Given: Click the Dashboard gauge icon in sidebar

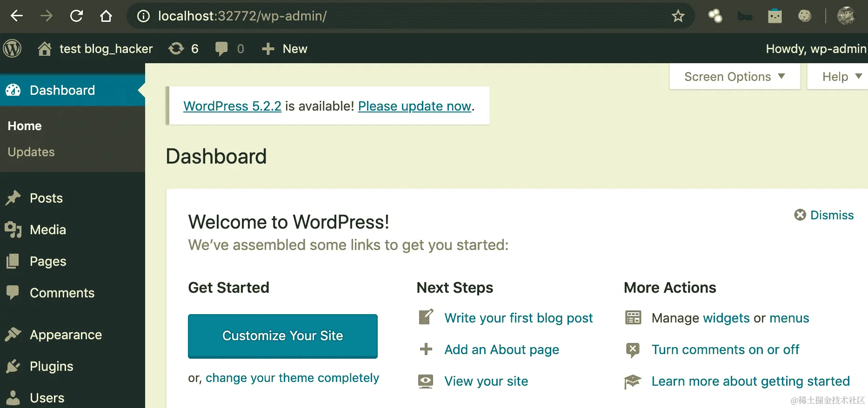Looking at the screenshot, I should click(x=13, y=90).
